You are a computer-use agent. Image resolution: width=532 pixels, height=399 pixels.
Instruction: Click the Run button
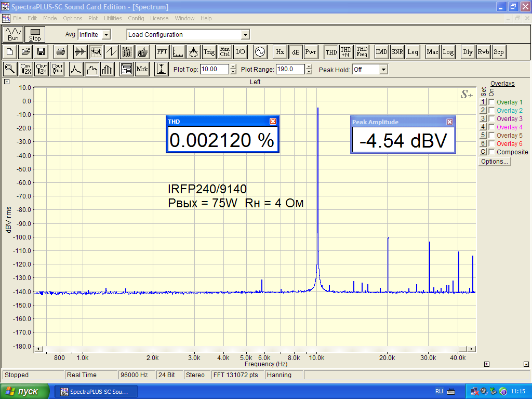tap(13, 34)
